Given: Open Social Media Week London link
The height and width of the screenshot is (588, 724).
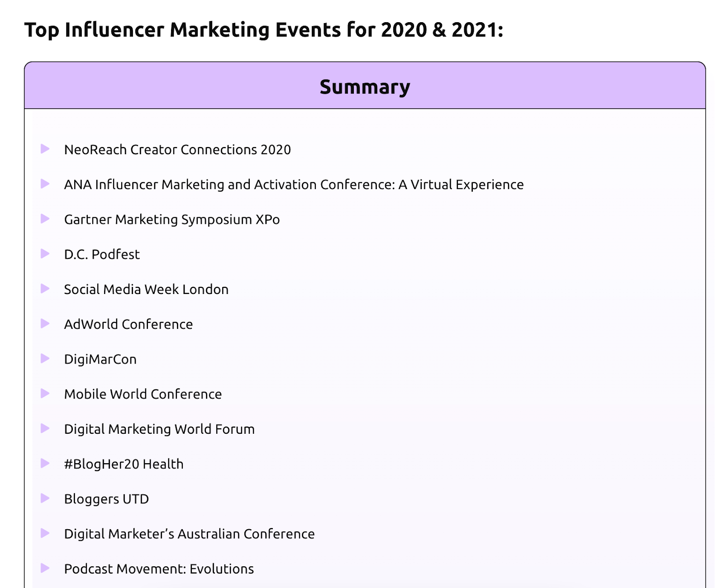Looking at the screenshot, I should click(x=146, y=289).
